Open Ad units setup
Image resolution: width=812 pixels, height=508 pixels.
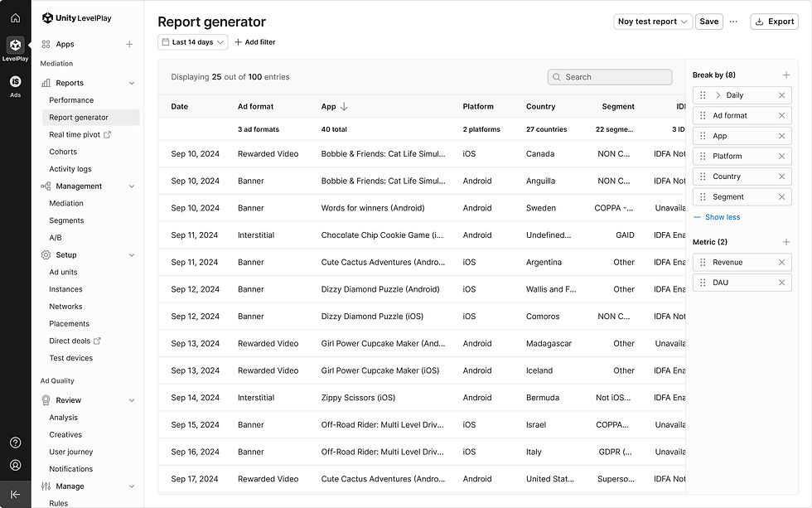63,272
